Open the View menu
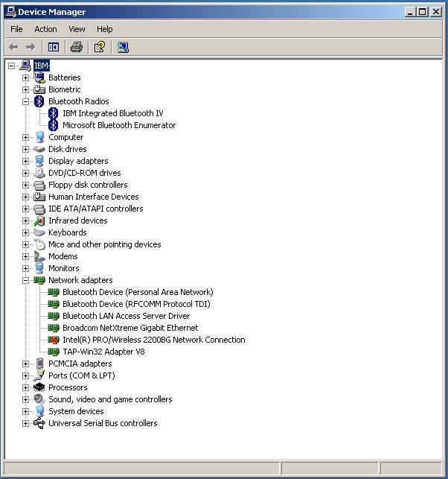Screen dimensions: 448x479 77,29
